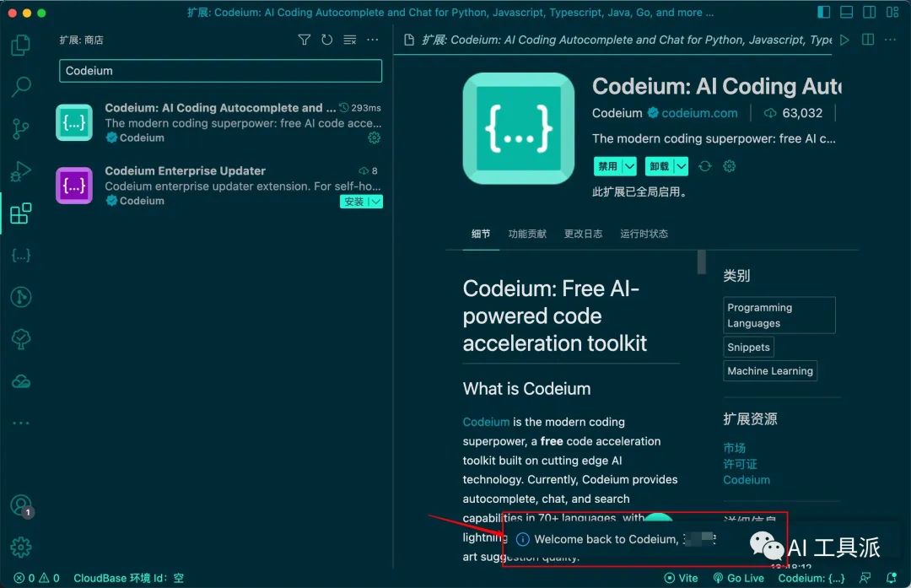Click the 63,032 install count
The height and width of the screenshot is (588, 911).
click(793, 113)
